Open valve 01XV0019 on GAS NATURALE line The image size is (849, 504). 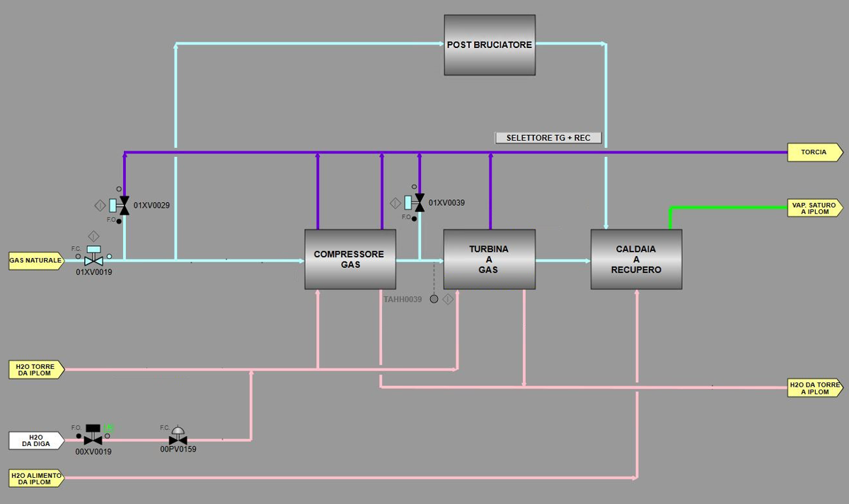94,261
